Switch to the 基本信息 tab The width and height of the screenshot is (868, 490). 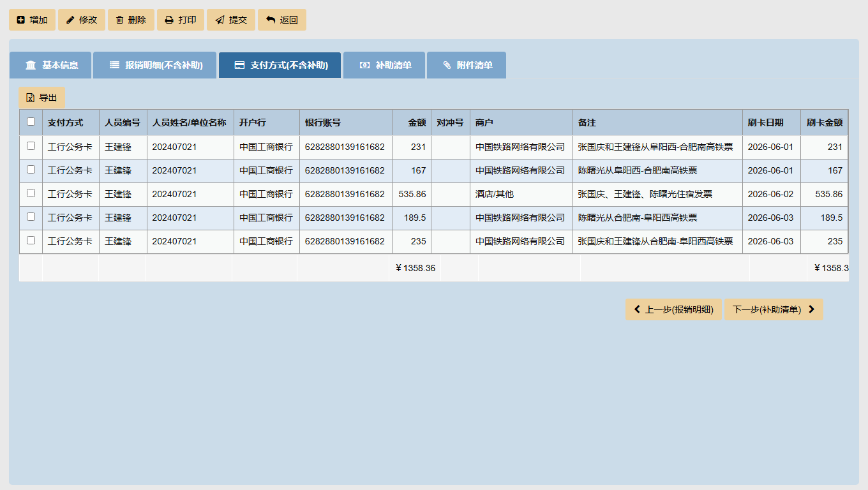click(x=50, y=65)
